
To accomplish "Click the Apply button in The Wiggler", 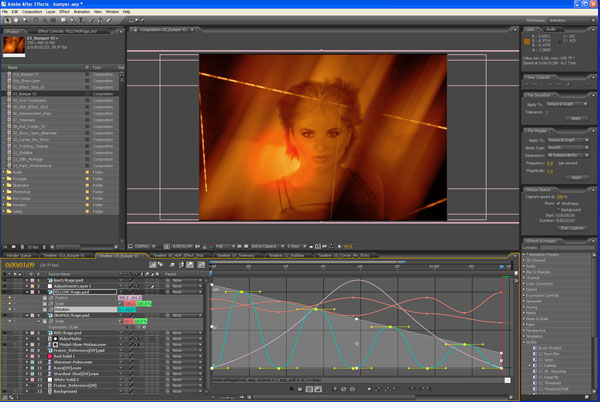I will point(576,177).
